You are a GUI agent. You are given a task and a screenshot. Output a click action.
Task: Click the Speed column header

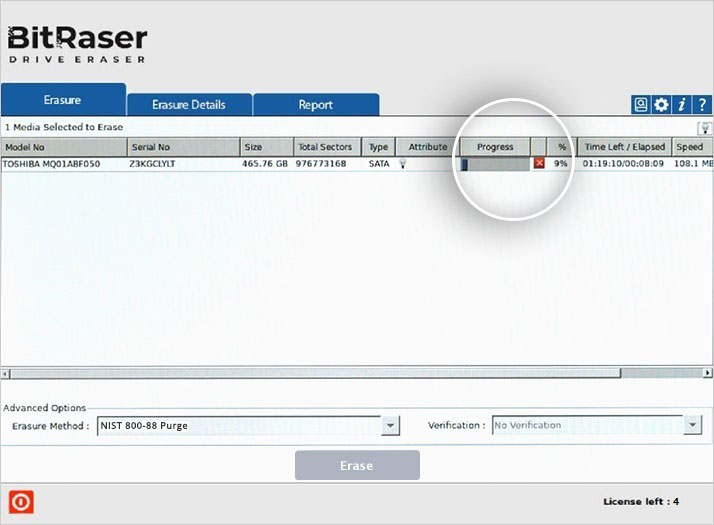pos(692,147)
